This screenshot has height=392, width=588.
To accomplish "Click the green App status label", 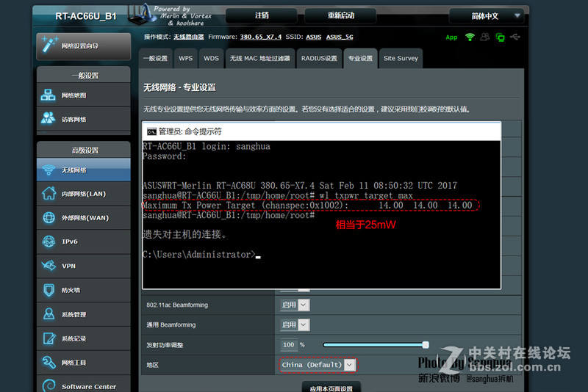I will (x=451, y=37).
